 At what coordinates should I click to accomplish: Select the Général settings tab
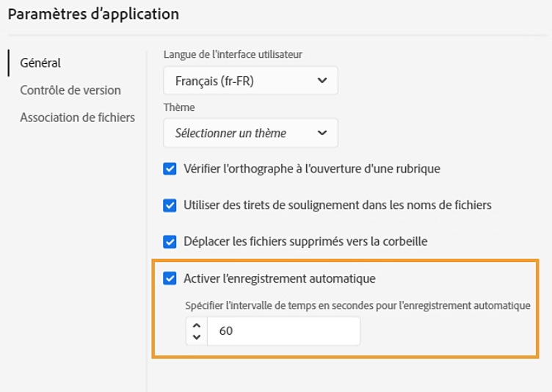(x=40, y=62)
